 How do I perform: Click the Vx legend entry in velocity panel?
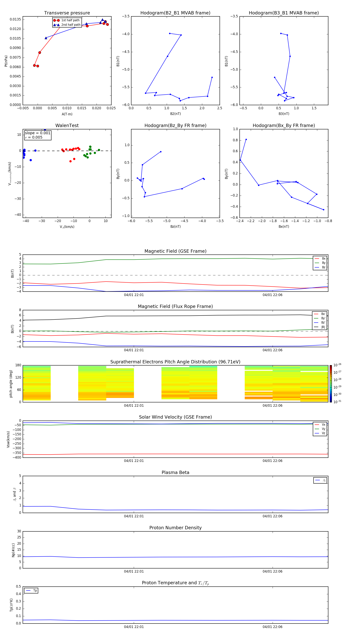[320, 424]
